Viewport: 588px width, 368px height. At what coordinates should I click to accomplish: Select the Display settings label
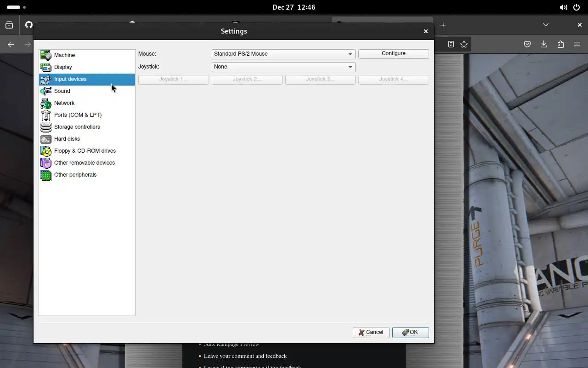pyautogui.click(x=63, y=67)
